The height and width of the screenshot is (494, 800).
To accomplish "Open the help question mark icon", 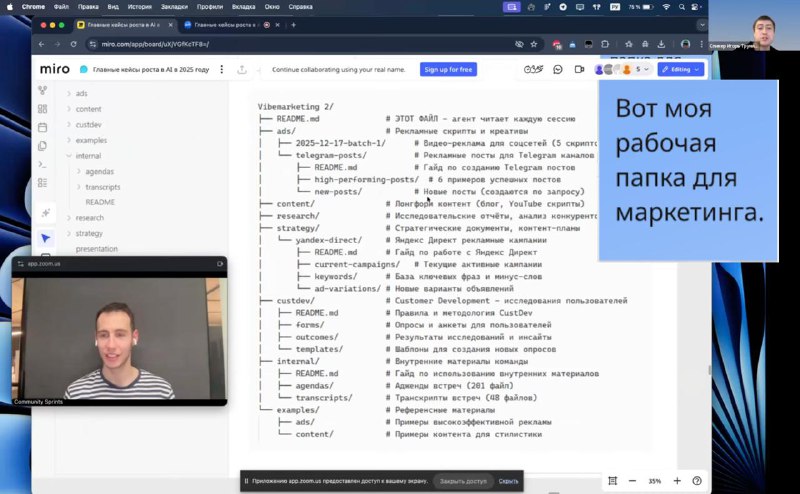I will click(x=697, y=481).
